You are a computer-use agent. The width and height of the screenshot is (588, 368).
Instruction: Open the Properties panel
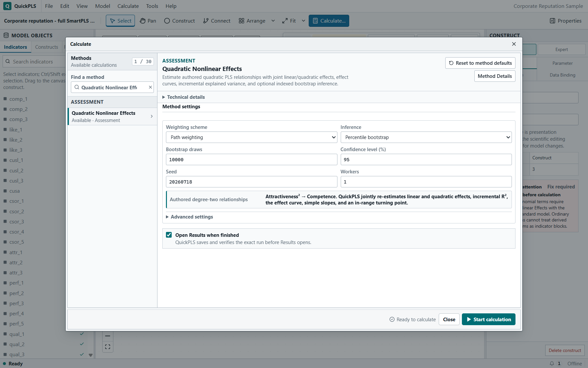[565, 21]
